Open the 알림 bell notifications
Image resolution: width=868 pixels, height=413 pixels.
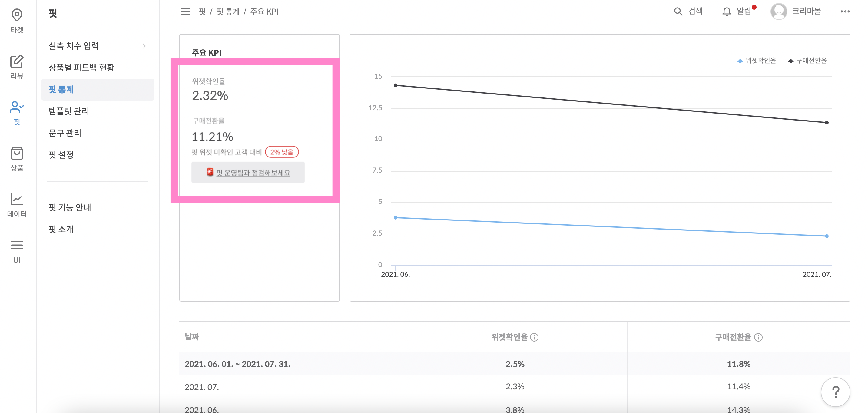click(727, 12)
